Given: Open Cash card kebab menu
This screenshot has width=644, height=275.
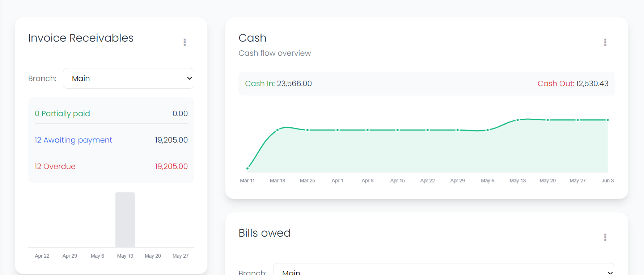Looking at the screenshot, I should click(605, 42).
